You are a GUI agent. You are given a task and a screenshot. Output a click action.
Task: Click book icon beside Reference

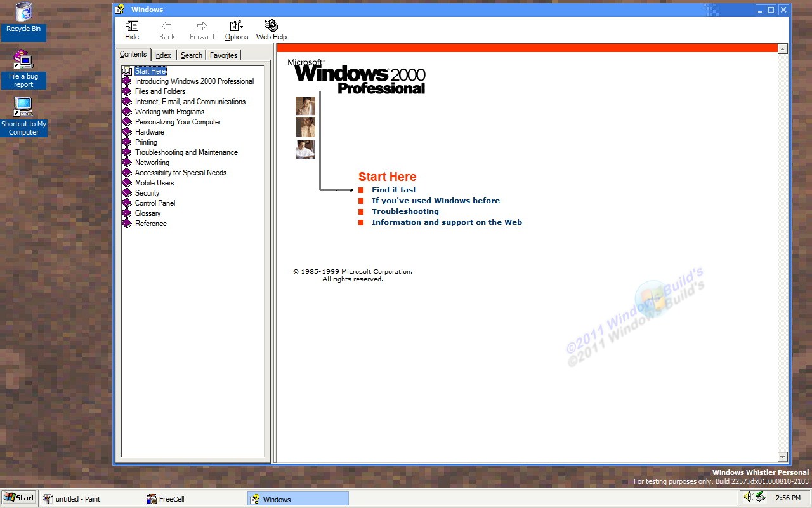[127, 224]
